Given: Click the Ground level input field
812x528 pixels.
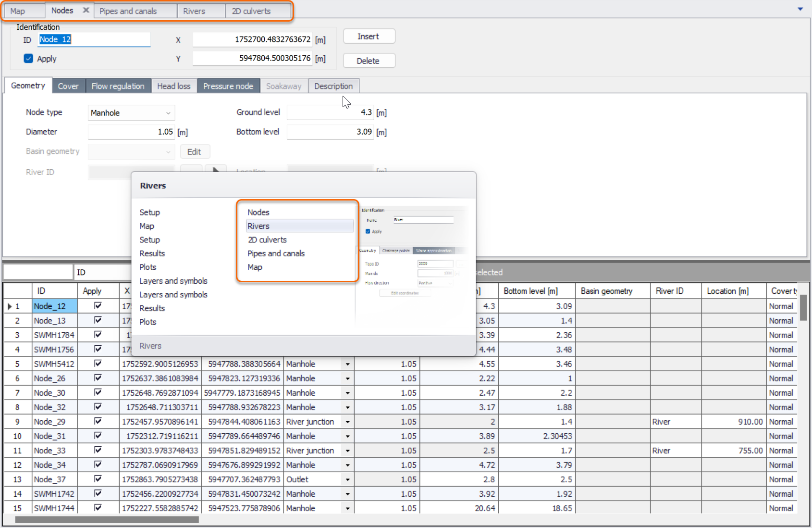Looking at the screenshot, I should (x=331, y=113).
